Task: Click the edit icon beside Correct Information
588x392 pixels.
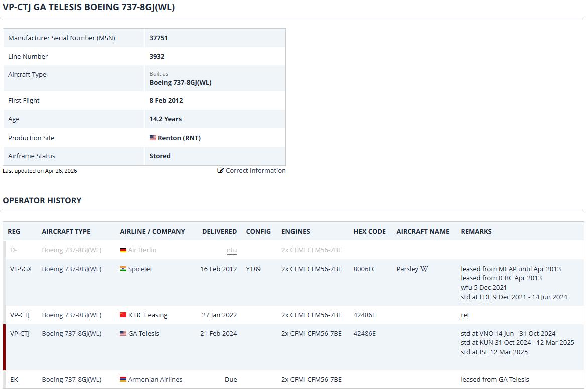Action: click(220, 171)
